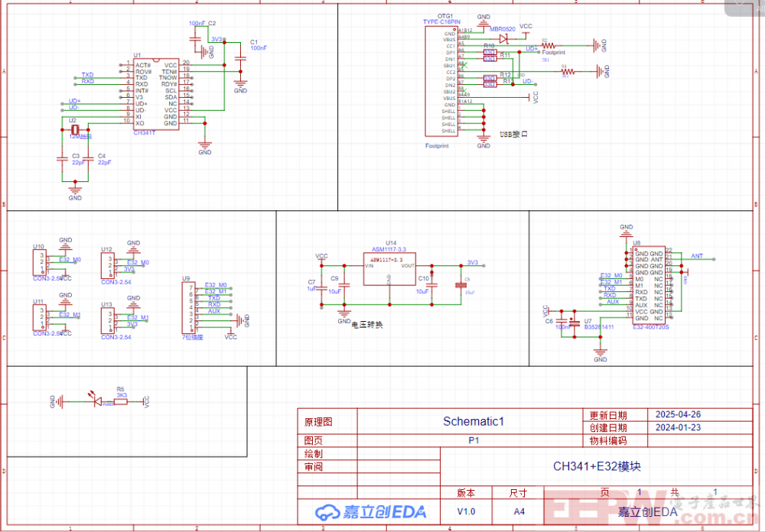Screen dimensions: 765x532
Task: Click the CH341+E32模块 project name
Action: (x=597, y=467)
